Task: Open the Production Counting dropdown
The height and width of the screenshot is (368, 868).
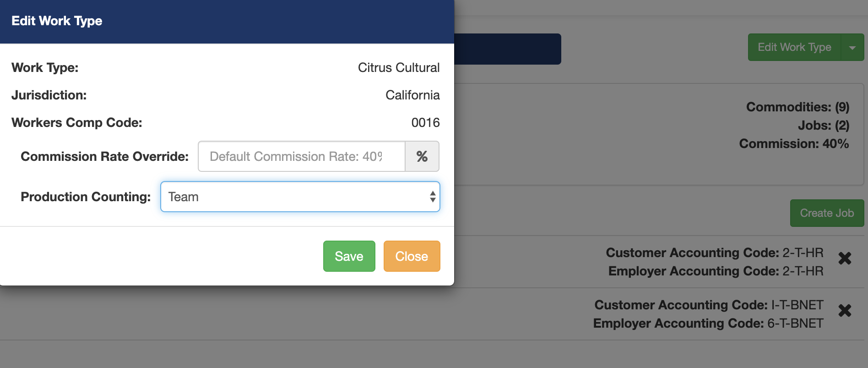Action: (x=300, y=197)
